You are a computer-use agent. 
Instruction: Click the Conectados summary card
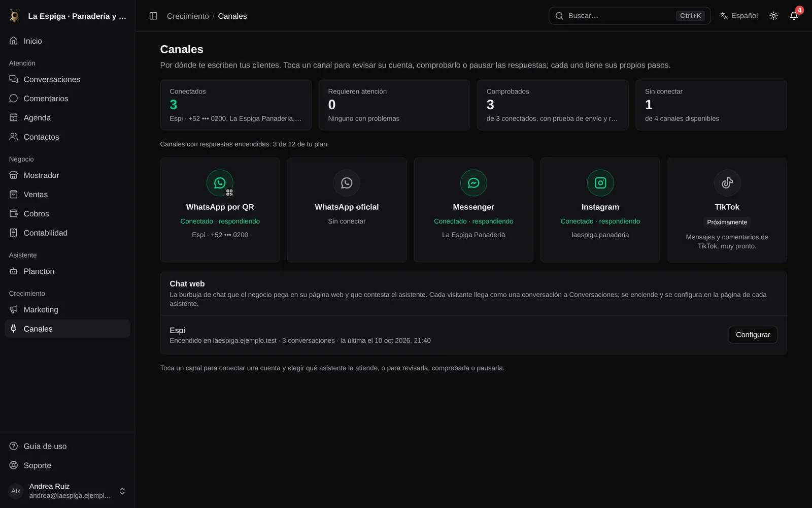pos(236,105)
